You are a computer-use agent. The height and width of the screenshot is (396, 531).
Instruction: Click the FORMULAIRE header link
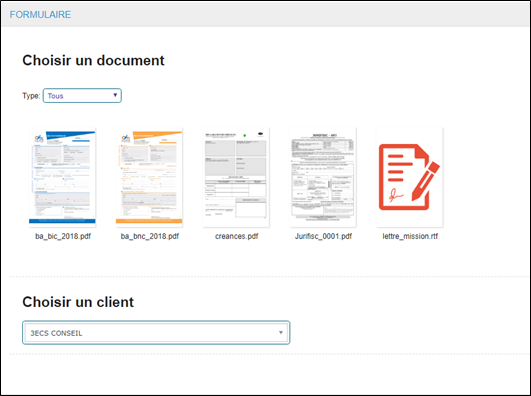(40, 15)
